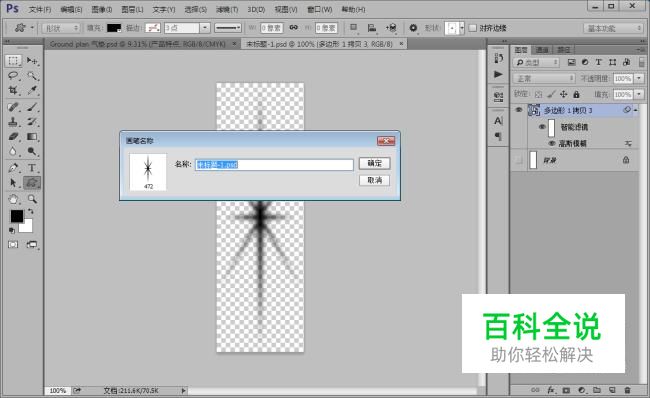Screen dimensions: 650x398
Task: Toggle visibility of 高斯模糊 filter
Action: coord(552,143)
